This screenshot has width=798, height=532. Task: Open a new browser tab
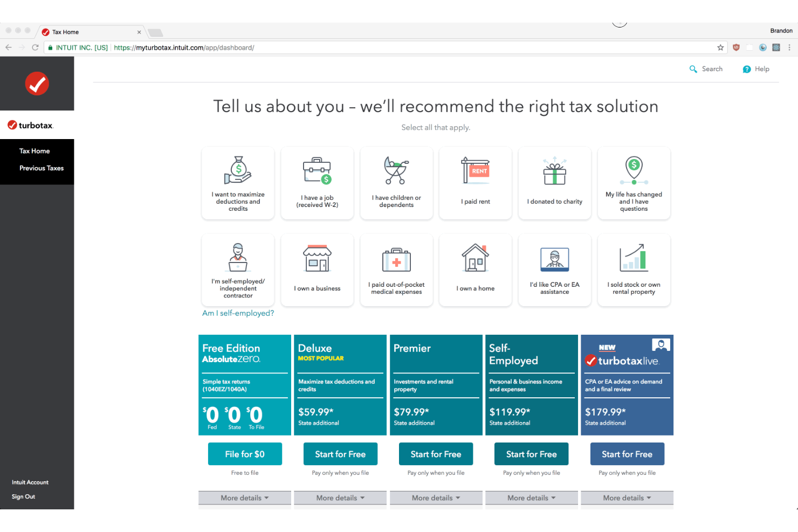point(155,32)
